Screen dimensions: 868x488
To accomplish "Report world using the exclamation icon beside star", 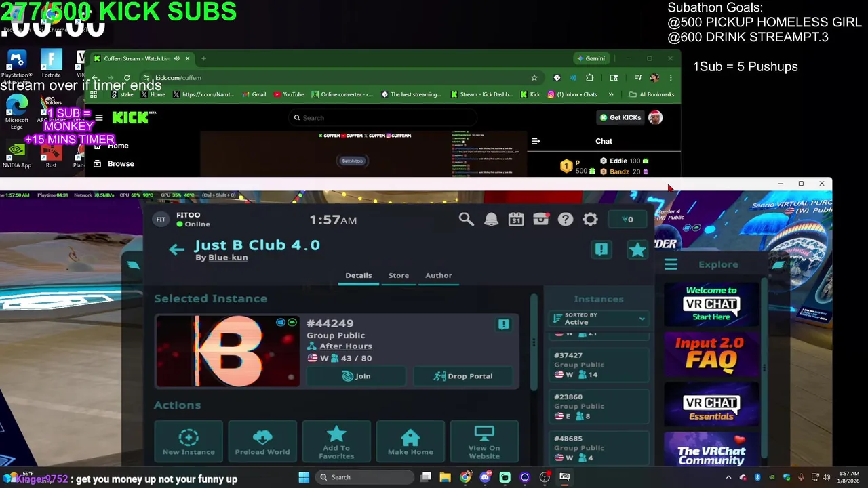I will coord(601,249).
